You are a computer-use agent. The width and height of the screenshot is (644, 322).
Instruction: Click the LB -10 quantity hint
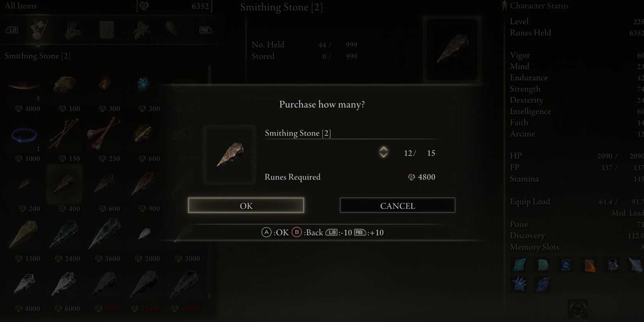pos(338,233)
